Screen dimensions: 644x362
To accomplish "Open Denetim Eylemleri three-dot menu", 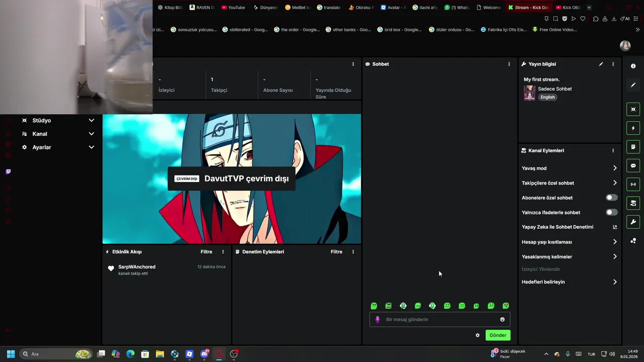I will tap(353, 251).
